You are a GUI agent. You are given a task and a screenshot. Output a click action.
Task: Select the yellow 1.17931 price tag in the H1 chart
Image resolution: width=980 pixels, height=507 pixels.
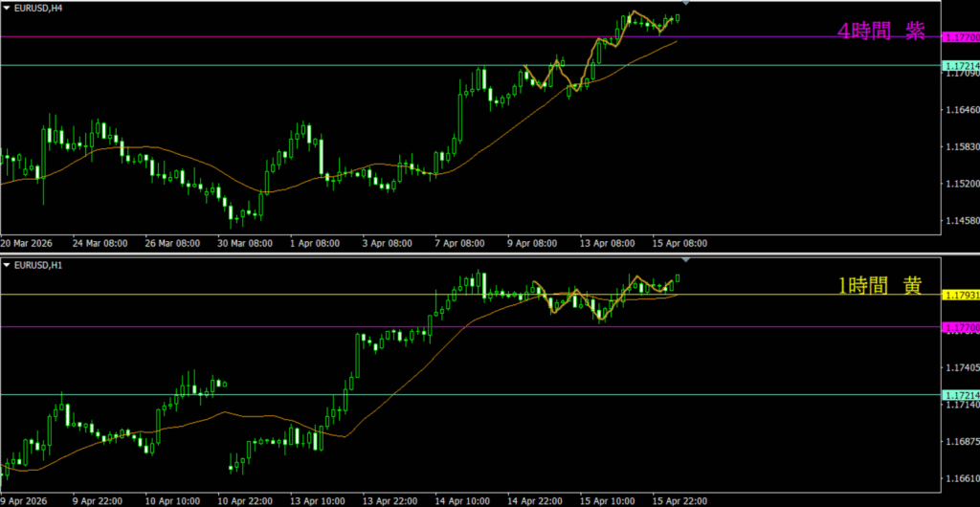coord(960,295)
